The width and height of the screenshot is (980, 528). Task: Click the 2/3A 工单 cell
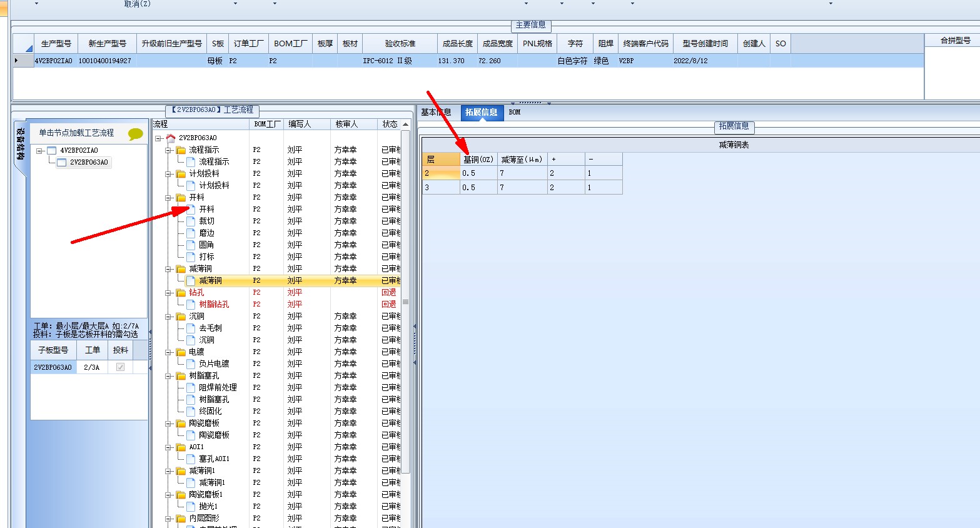(92, 367)
